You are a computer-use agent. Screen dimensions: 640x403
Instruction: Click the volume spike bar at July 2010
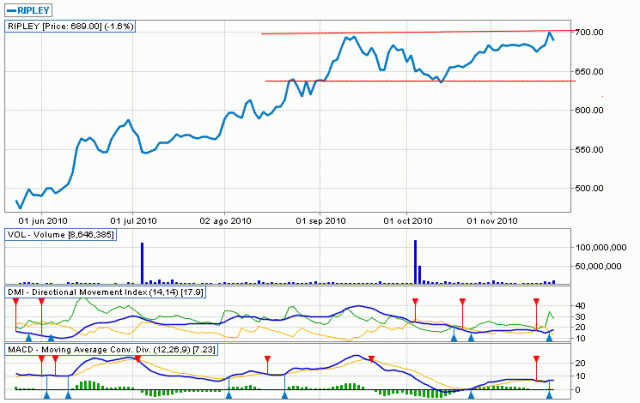(x=142, y=263)
